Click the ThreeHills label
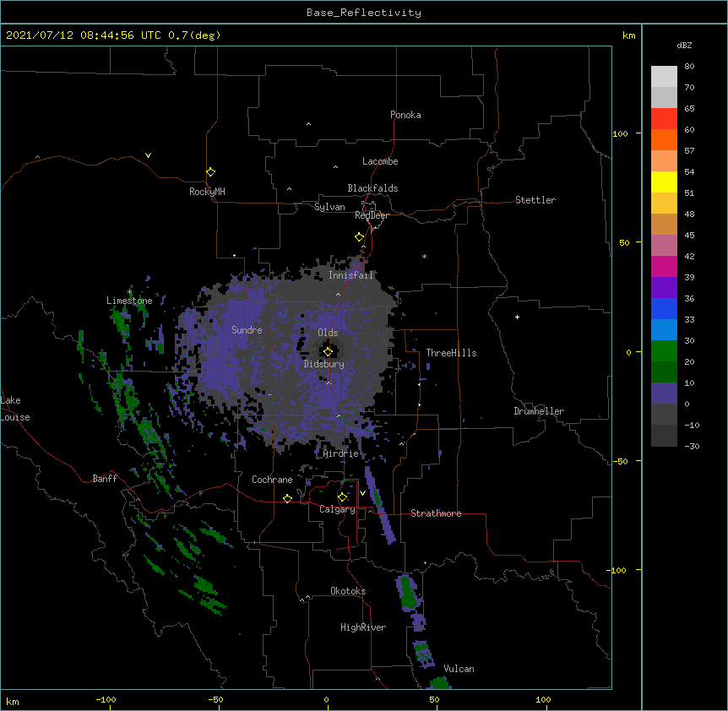Screen dimensions: 728x711 (x=451, y=353)
